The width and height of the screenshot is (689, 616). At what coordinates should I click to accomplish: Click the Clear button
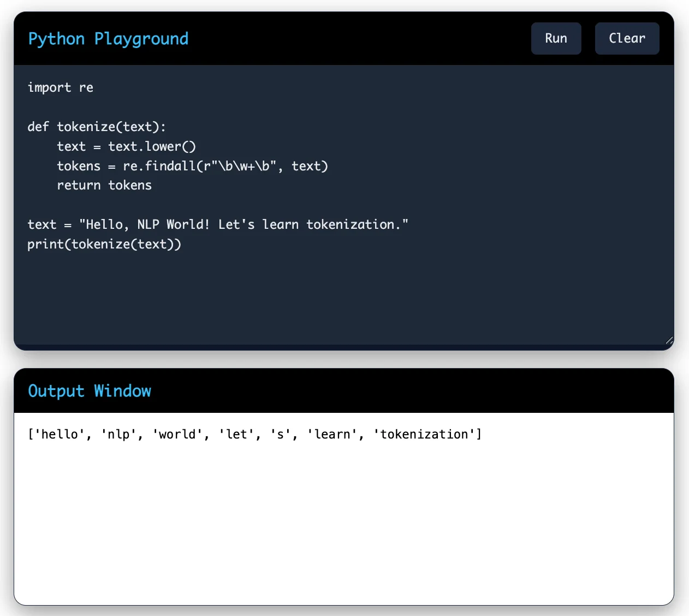pyautogui.click(x=627, y=38)
